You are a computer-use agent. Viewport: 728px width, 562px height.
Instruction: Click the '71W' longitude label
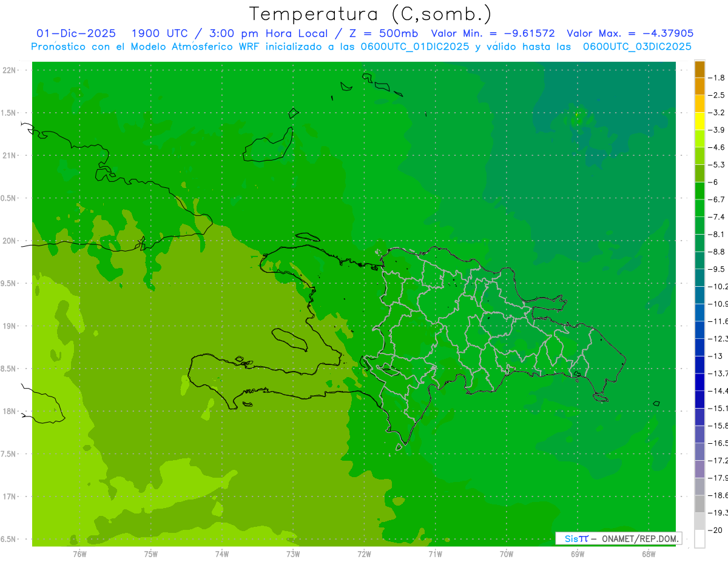click(x=435, y=554)
